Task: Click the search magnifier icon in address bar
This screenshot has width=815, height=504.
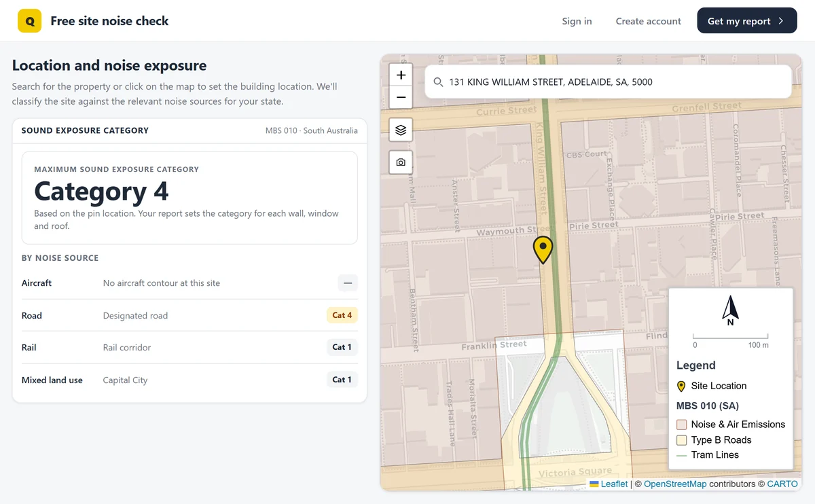Action: [x=438, y=82]
